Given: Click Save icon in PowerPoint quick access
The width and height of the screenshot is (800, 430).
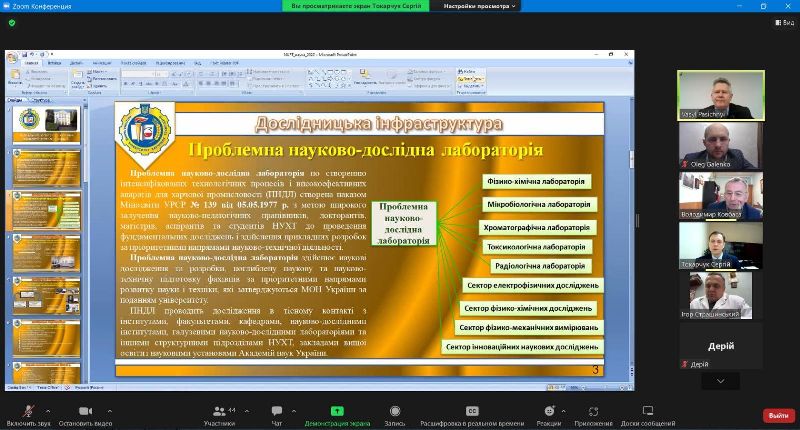Looking at the screenshot, I should click(x=24, y=54).
